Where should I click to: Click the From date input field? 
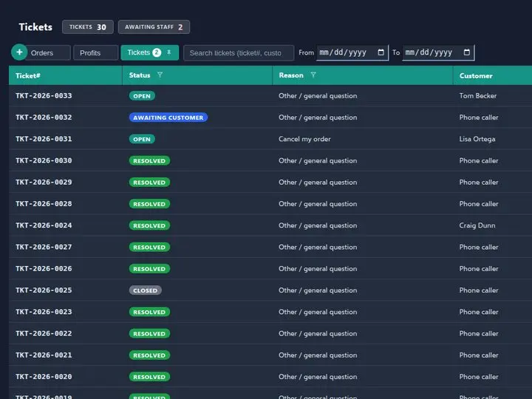click(352, 52)
